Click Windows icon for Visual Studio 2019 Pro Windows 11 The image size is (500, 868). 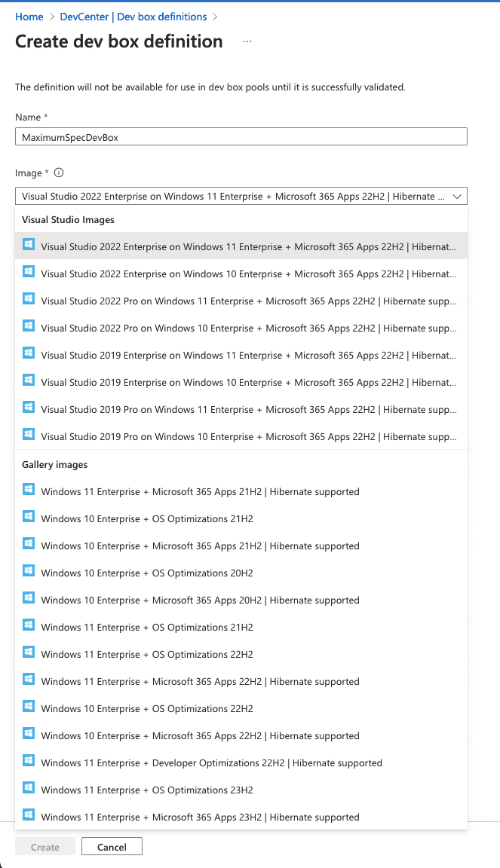29,409
